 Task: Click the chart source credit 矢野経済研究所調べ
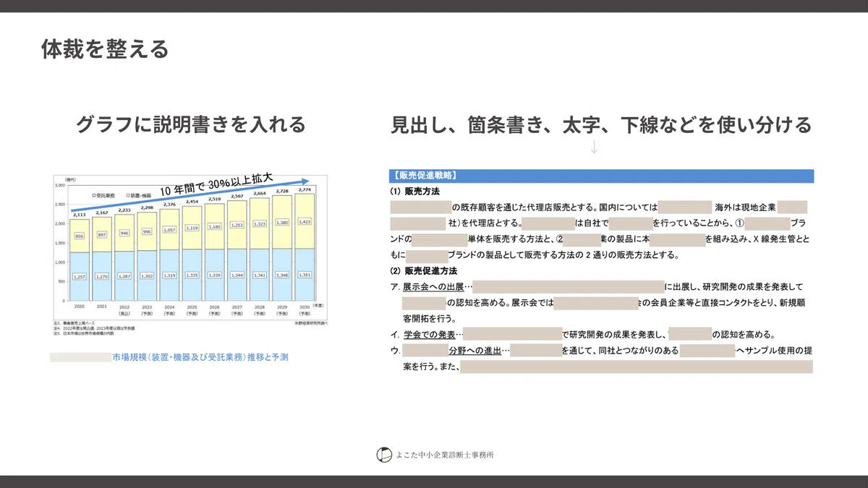point(311,322)
